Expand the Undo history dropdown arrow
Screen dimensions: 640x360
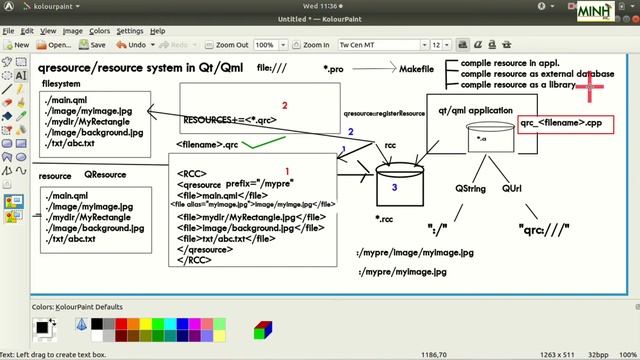coord(153,45)
